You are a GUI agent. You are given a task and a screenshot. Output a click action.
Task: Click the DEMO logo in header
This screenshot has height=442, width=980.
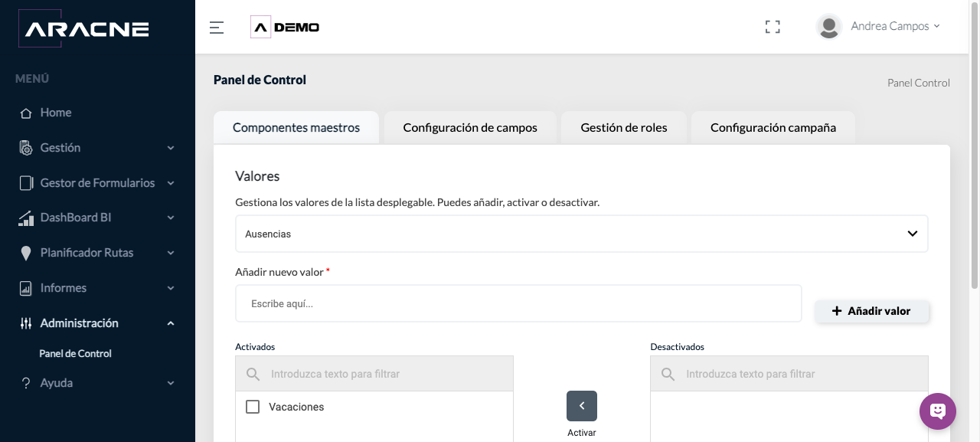pos(285,27)
